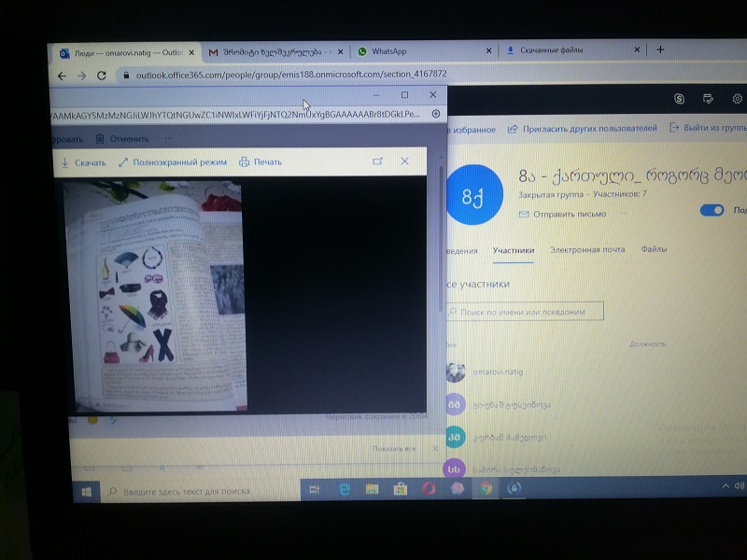Dismiss the downloads bar with its X
Image resolution: width=747 pixels, height=560 pixels.
[435, 449]
